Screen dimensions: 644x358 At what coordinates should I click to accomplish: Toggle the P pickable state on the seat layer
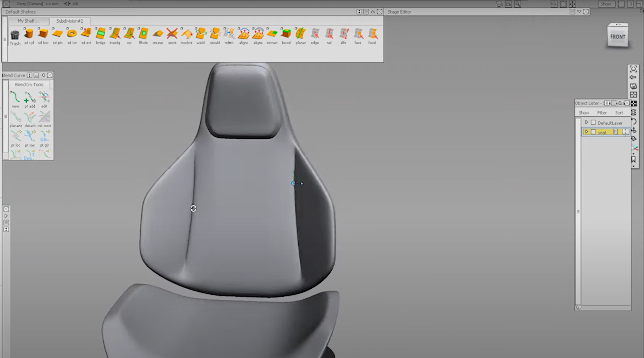point(615,132)
